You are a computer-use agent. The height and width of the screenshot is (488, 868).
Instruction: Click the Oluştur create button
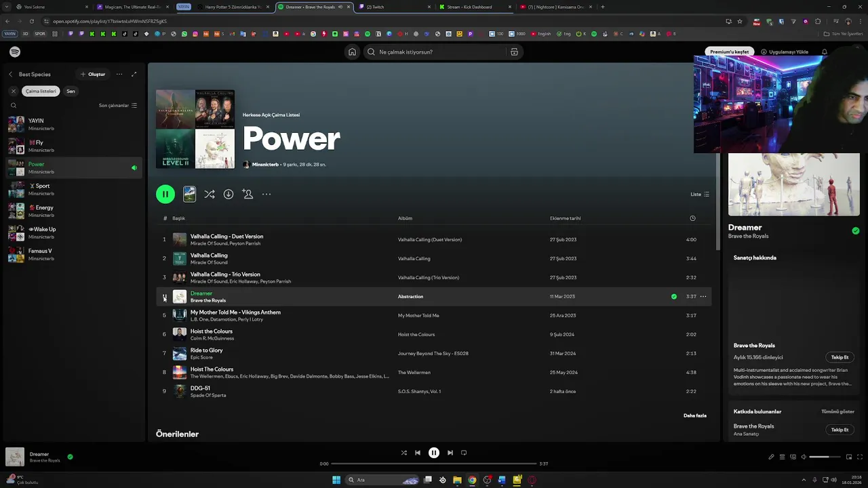(93, 75)
